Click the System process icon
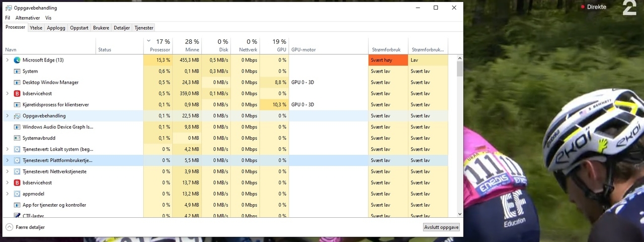The width and height of the screenshot is (644, 242). point(17,71)
